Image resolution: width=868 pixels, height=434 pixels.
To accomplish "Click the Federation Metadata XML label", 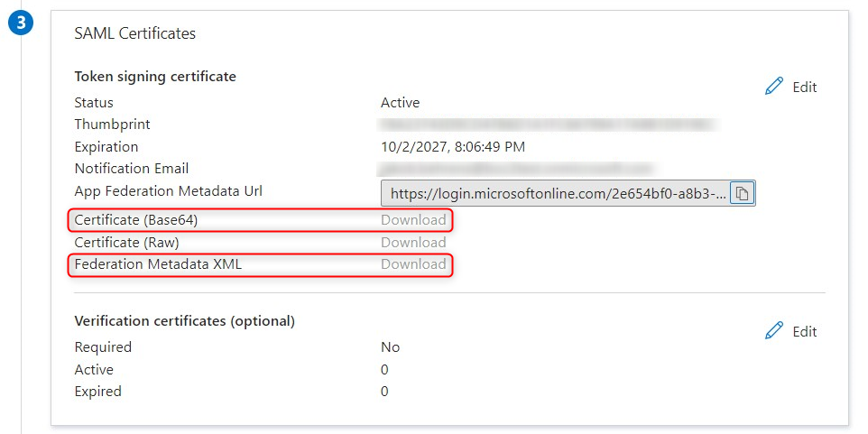I will tap(158, 264).
